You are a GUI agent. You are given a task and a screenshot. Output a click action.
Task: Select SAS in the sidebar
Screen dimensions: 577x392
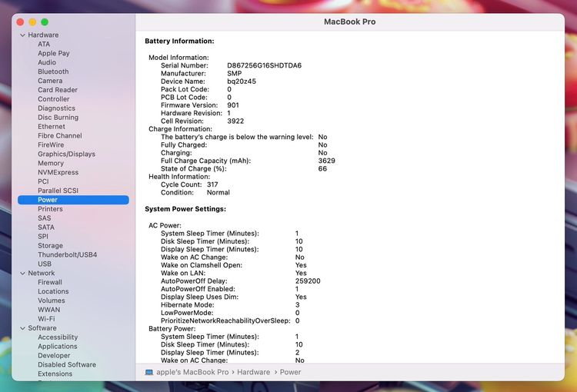click(x=45, y=218)
